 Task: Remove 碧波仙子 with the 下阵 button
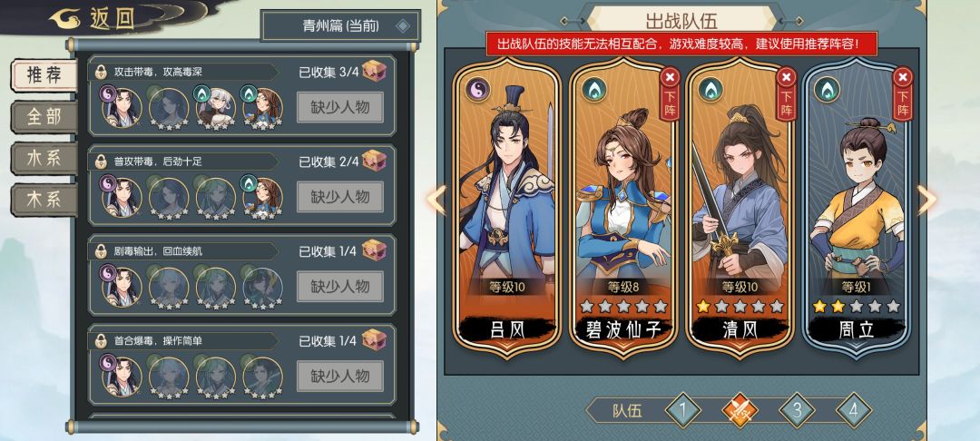(670, 94)
